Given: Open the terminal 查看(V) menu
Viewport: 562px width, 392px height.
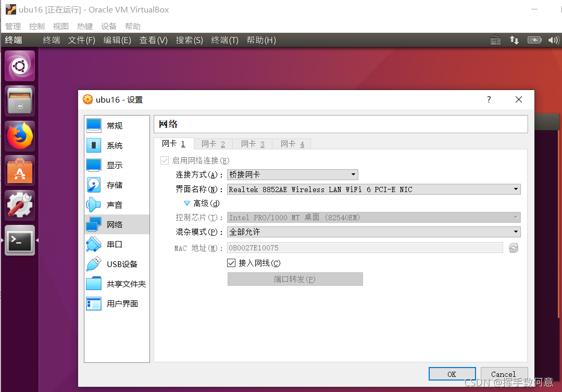Looking at the screenshot, I should pos(154,40).
